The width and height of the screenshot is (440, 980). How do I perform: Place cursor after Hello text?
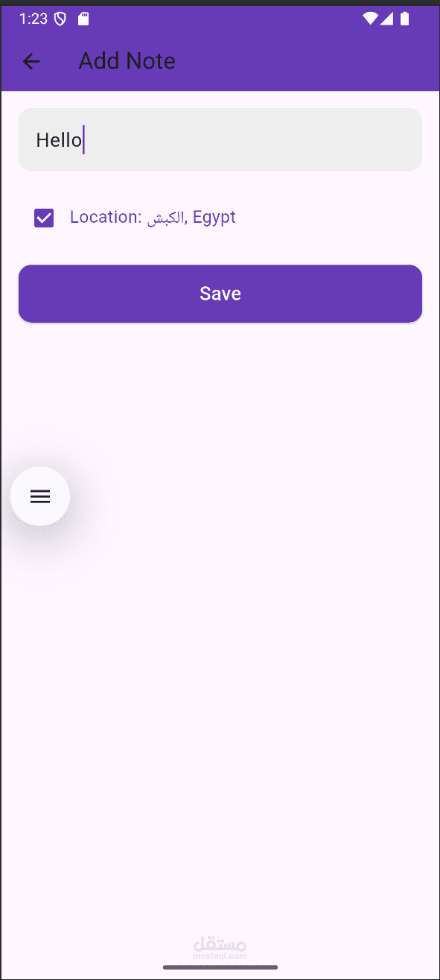tap(83, 139)
